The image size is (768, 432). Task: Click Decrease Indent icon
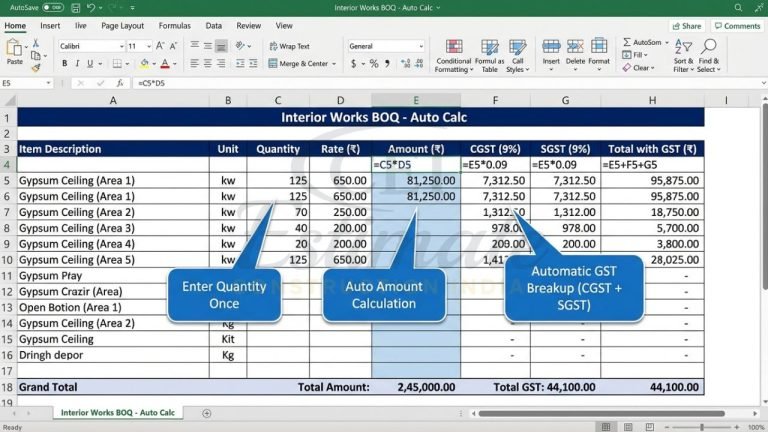tap(240, 64)
